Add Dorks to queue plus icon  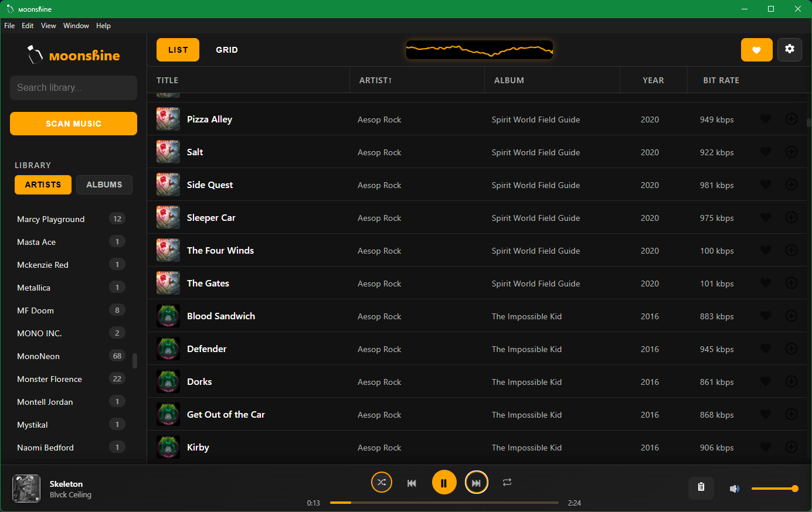coord(791,381)
